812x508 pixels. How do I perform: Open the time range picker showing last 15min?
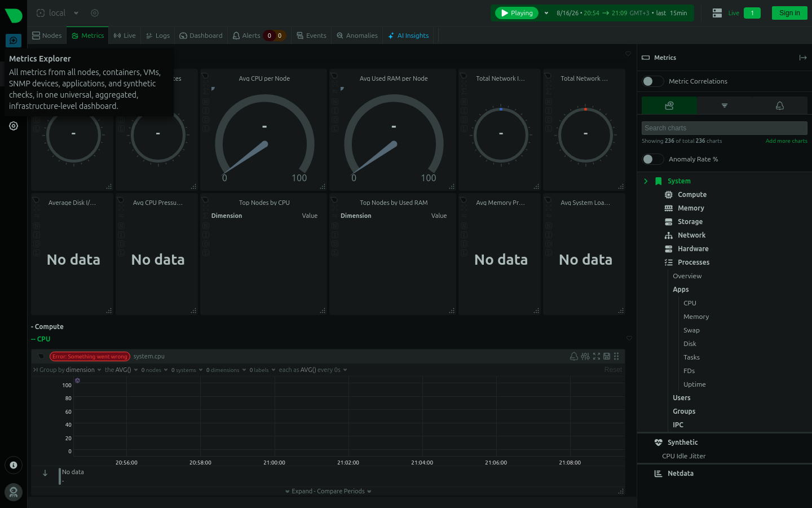[621, 13]
